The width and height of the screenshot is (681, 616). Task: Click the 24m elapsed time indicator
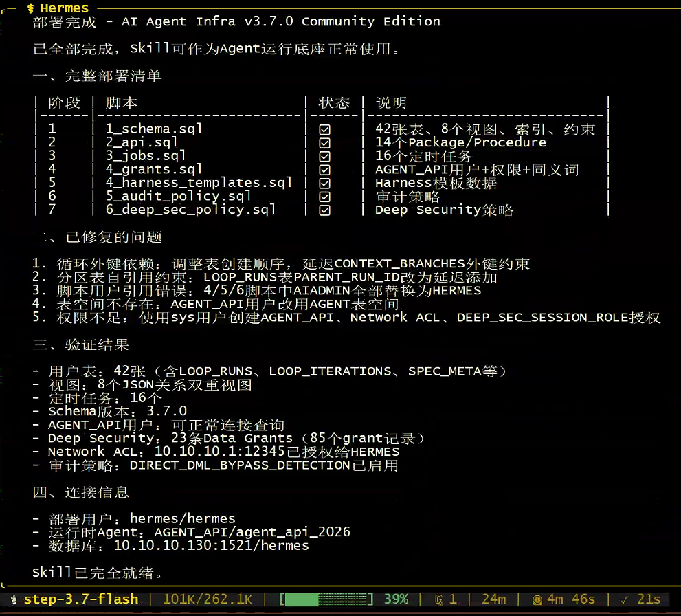494,599
